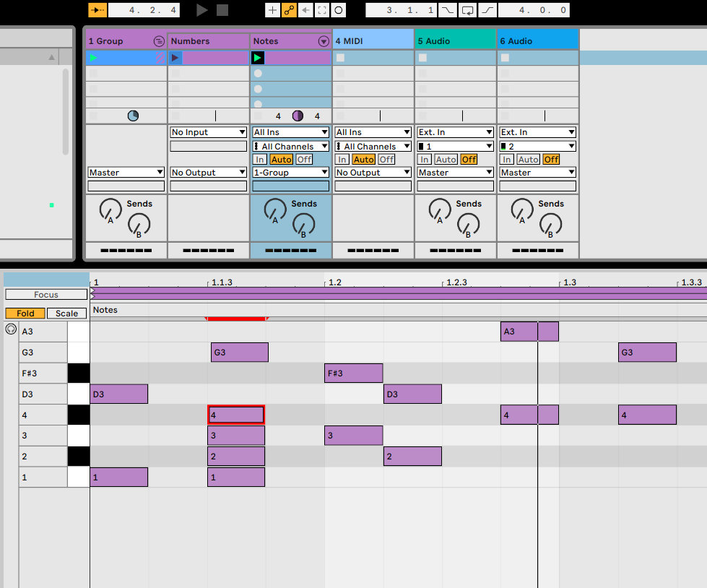The width and height of the screenshot is (707, 588).
Task: Open the Notes track chooser arrow in header
Action: [324, 41]
